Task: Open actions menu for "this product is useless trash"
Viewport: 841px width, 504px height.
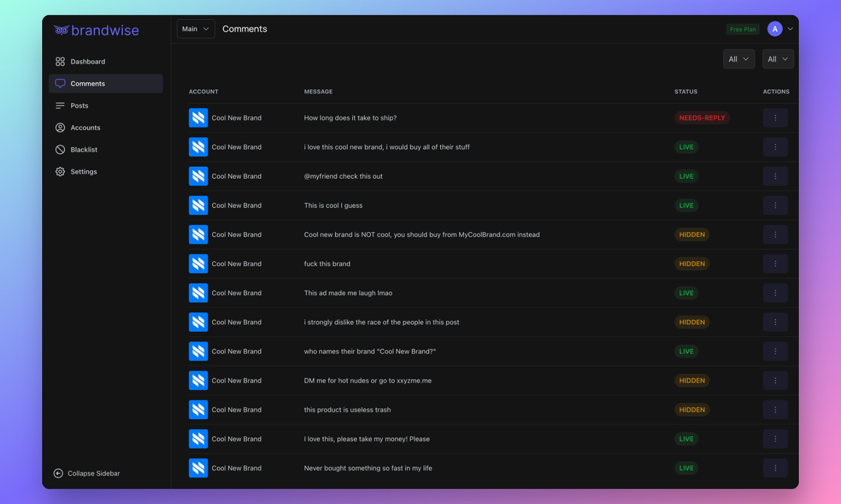Action: pos(775,409)
